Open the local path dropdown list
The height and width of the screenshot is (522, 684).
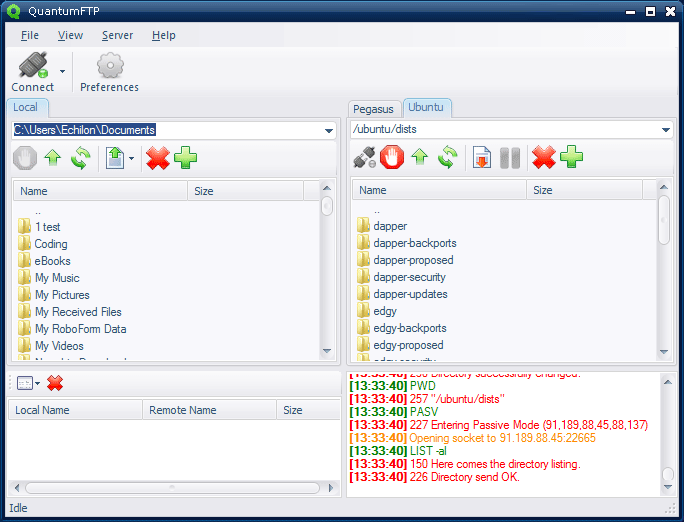pos(329,130)
